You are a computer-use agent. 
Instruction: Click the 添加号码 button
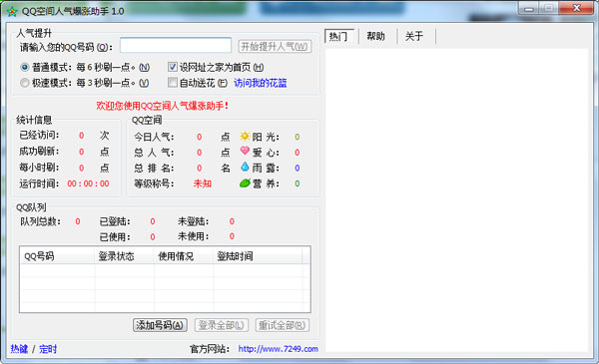tap(160, 325)
